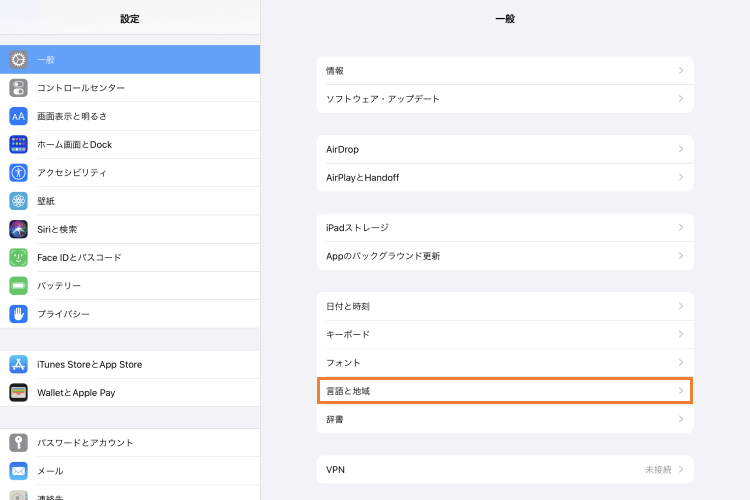Viewport: 750px width, 500px height.
Task: Select バッテリー label in sidebar
Action: tap(59, 286)
